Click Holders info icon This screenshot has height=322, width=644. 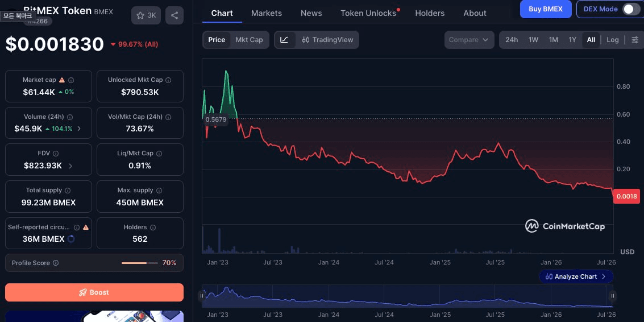click(153, 228)
